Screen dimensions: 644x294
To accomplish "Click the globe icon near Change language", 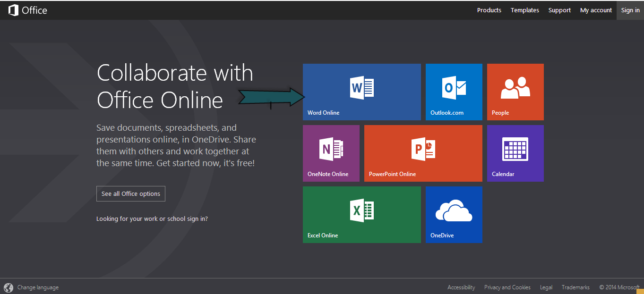I will tap(9, 287).
